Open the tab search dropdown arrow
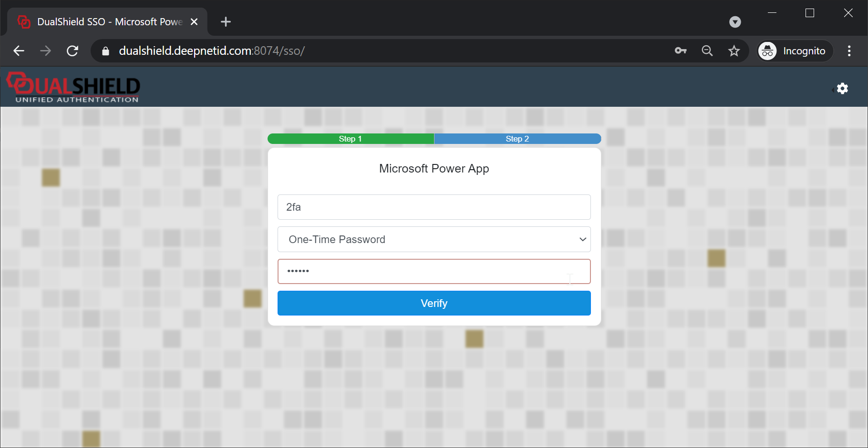Screen dimensions: 868x448 point(735,22)
